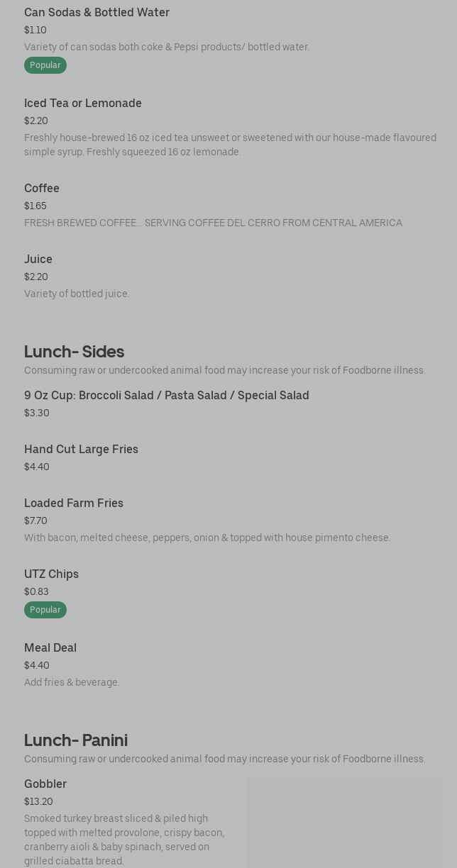Click the Popular badge under UTZ Chips
This screenshot has height=868, width=457.
tap(45, 610)
